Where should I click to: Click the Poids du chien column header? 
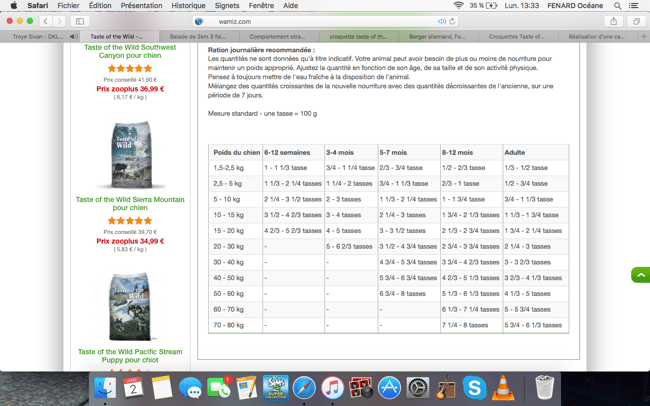coord(236,153)
